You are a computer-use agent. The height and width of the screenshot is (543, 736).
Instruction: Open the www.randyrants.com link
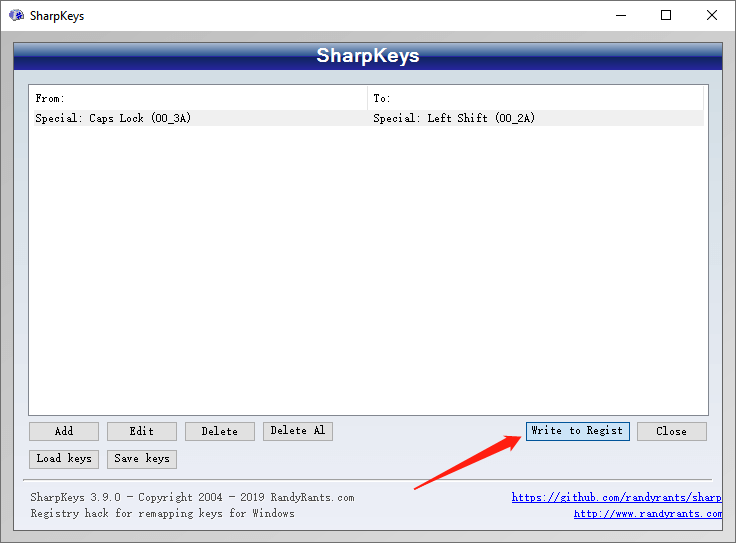[648, 514]
